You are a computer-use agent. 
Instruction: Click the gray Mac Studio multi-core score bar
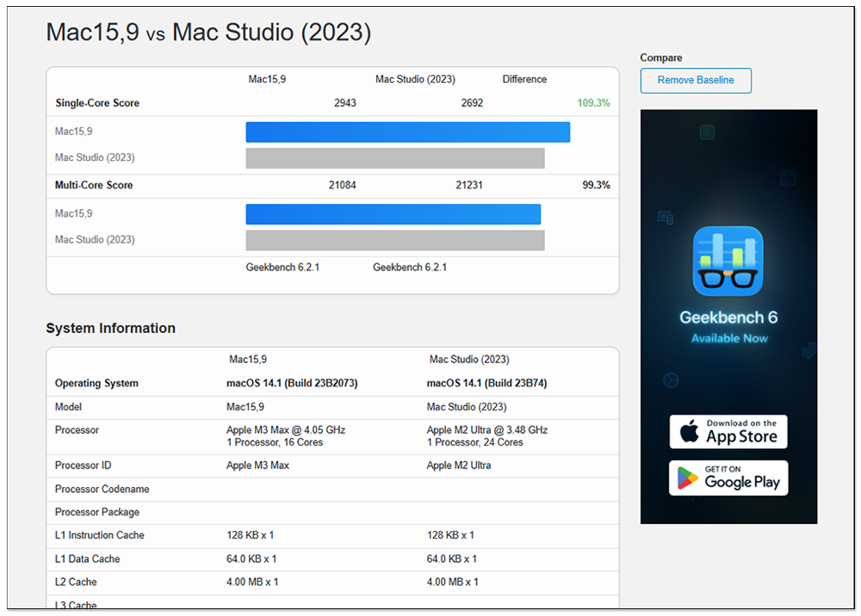point(395,240)
